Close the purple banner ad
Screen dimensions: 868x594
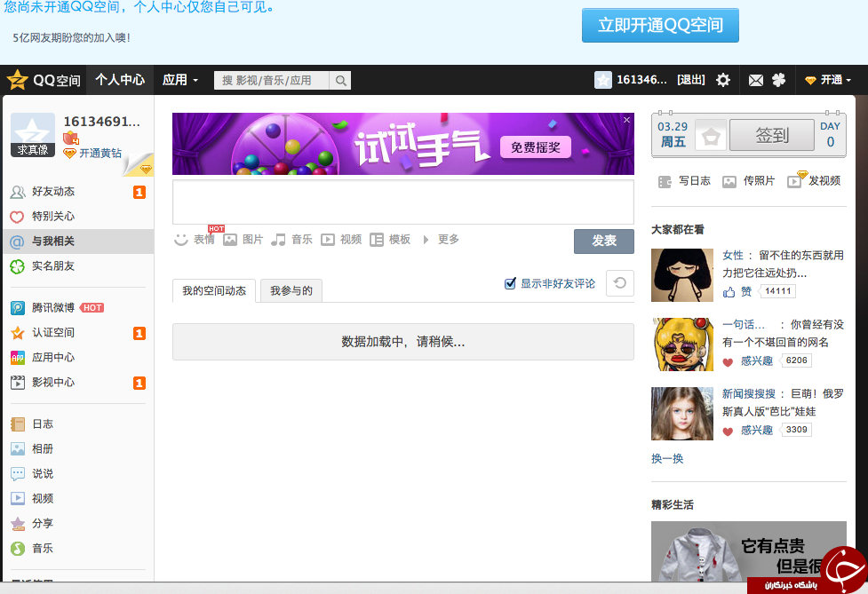point(626,120)
